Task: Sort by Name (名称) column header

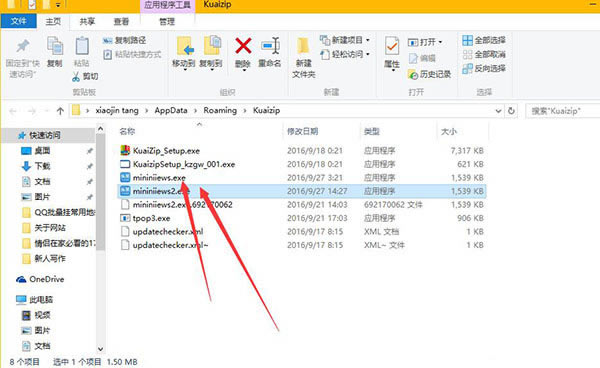Action: pos(127,132)
